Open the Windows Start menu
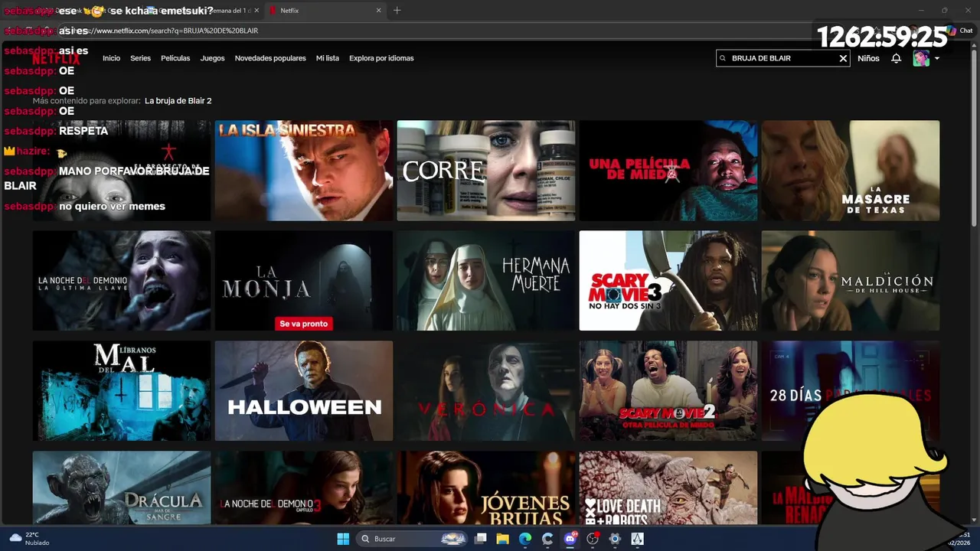The height and width of the screenshot is (551, 980). [343, 539]
